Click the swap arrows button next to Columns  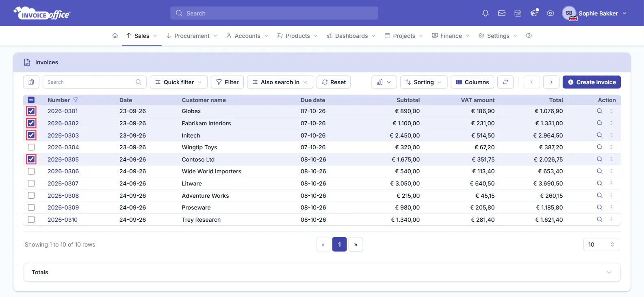pos(505,82)
